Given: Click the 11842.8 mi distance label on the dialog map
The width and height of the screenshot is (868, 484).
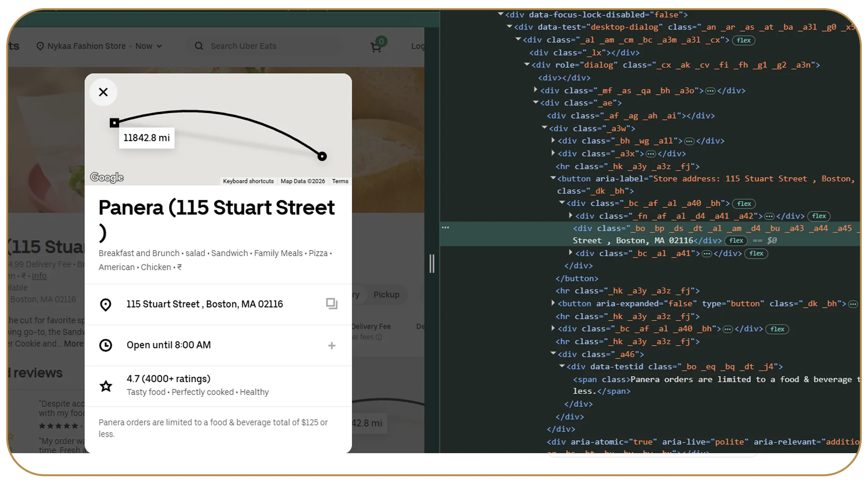Looking at the screenshot, I should (x=147, y=138).
